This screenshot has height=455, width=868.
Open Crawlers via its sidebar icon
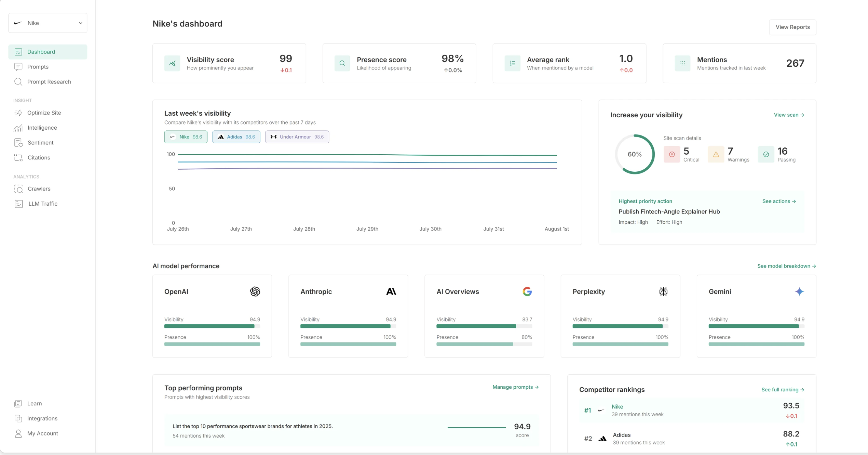pos(18,189)
